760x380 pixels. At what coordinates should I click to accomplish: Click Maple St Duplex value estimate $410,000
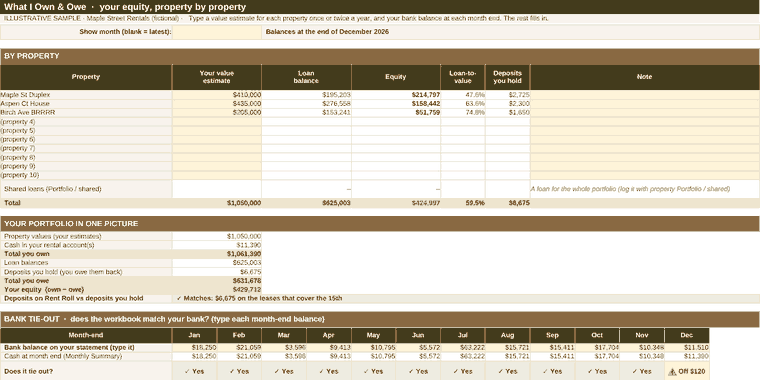217,95
